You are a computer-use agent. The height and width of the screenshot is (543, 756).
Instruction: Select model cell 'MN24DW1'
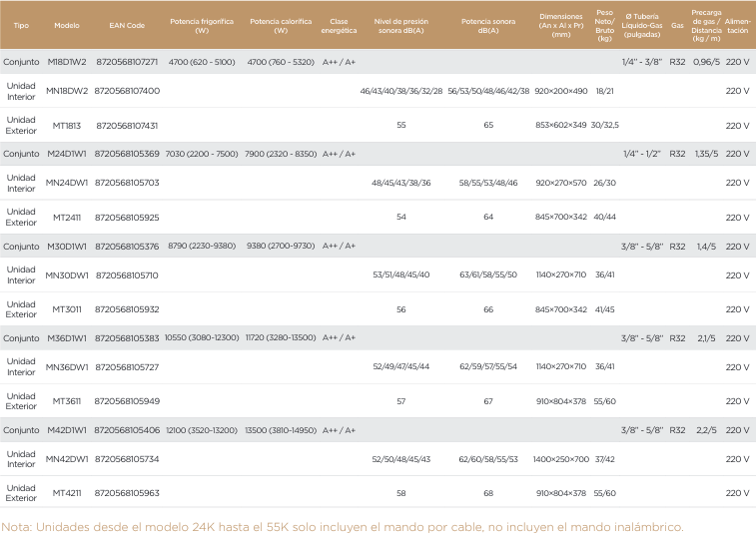[67, 183]
